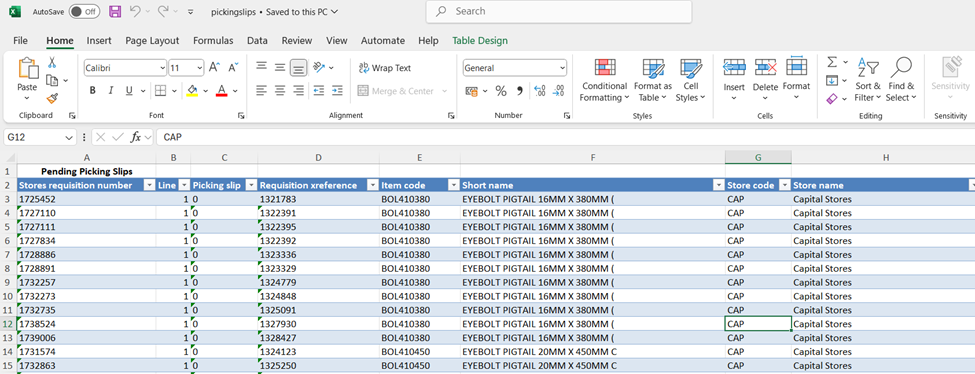Open the Short name filter dropdown
975x374 pixels.
click(719, 185)
